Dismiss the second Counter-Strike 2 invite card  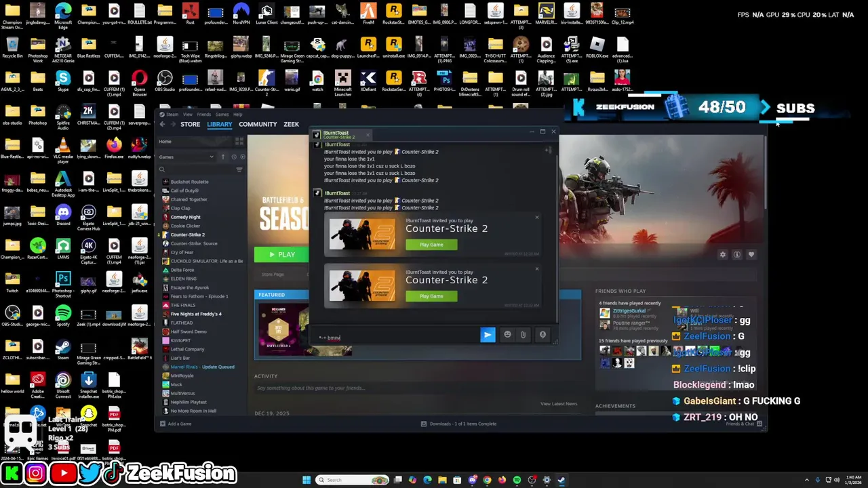point(537,268)
